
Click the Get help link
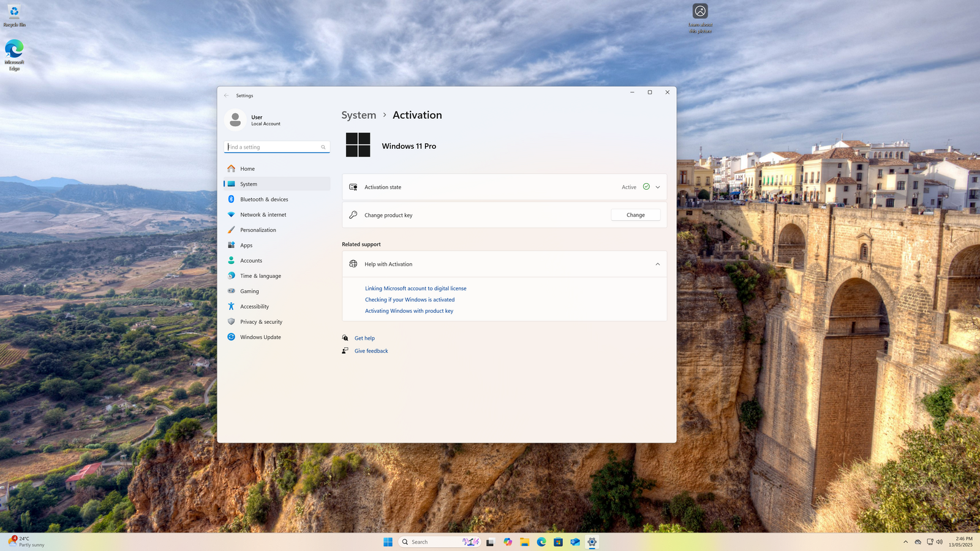[364, 338]
